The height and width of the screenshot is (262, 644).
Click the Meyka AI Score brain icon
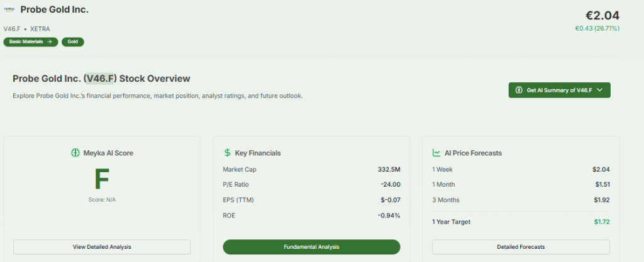[x=75, y=153]
